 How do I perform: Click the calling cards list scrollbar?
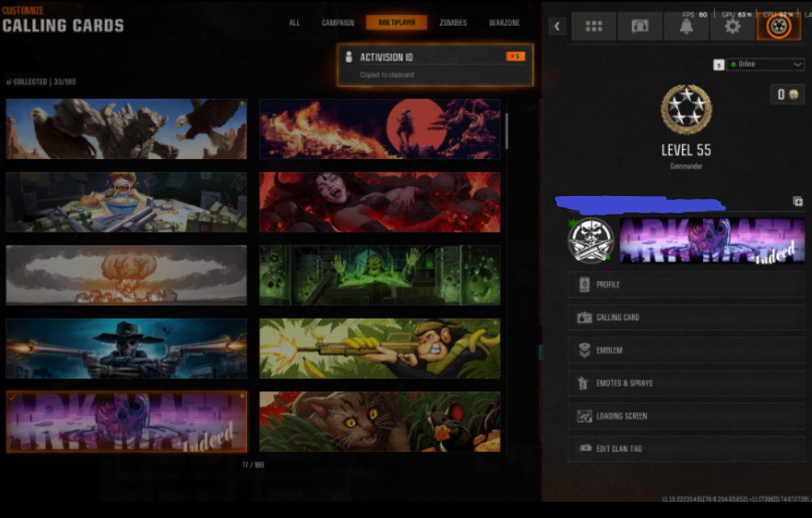coord(506,131)
